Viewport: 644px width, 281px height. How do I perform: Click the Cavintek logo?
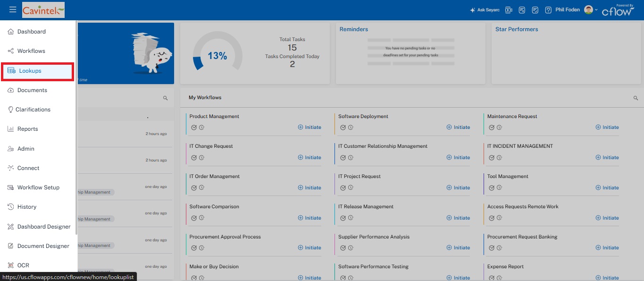point(43,10)
